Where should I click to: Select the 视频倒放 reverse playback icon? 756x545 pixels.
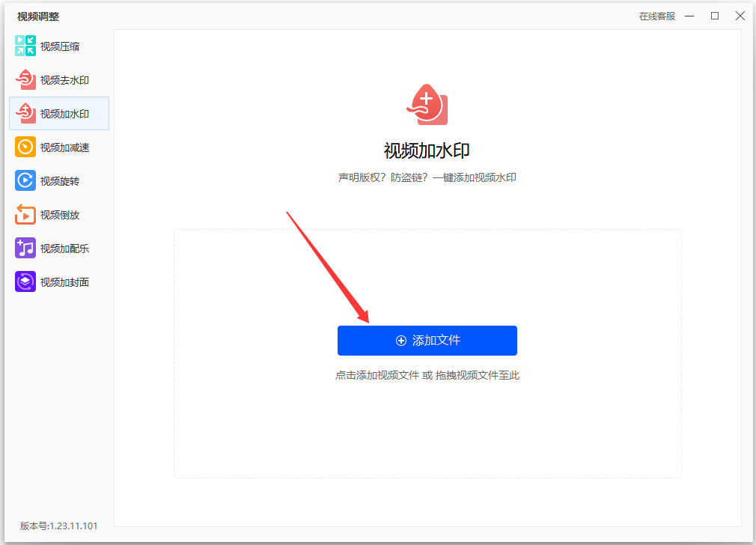[25, 215]
